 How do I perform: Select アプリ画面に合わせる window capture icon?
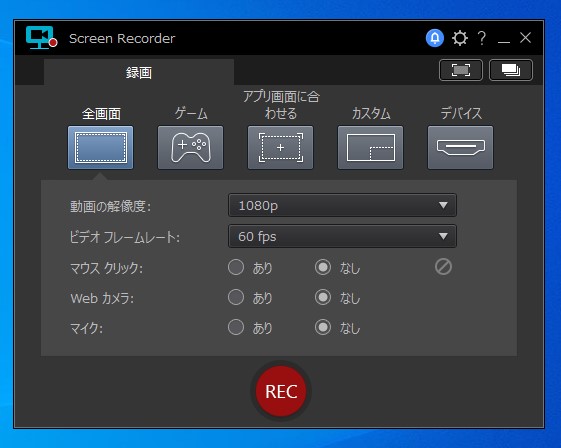(x=280, y=147)
